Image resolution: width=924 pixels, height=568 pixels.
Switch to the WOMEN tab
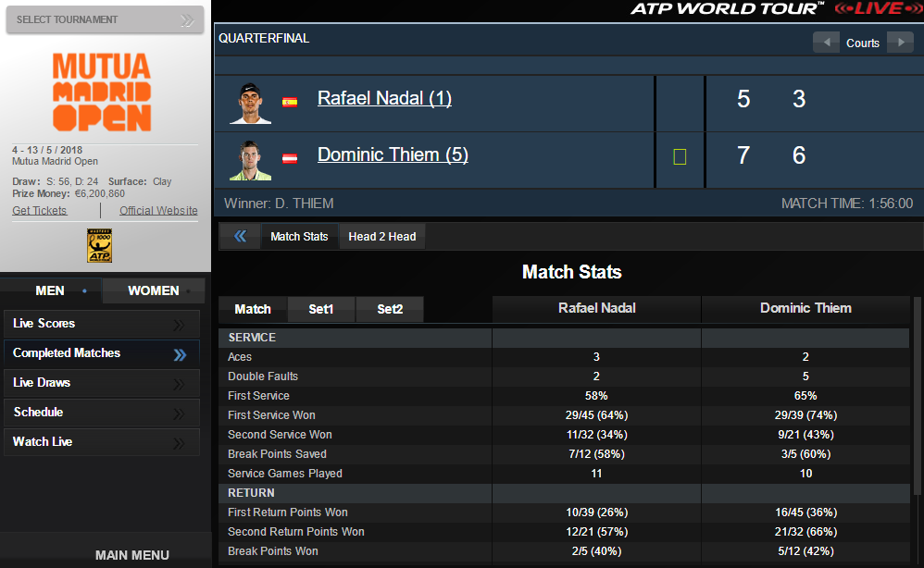[153, 290]
